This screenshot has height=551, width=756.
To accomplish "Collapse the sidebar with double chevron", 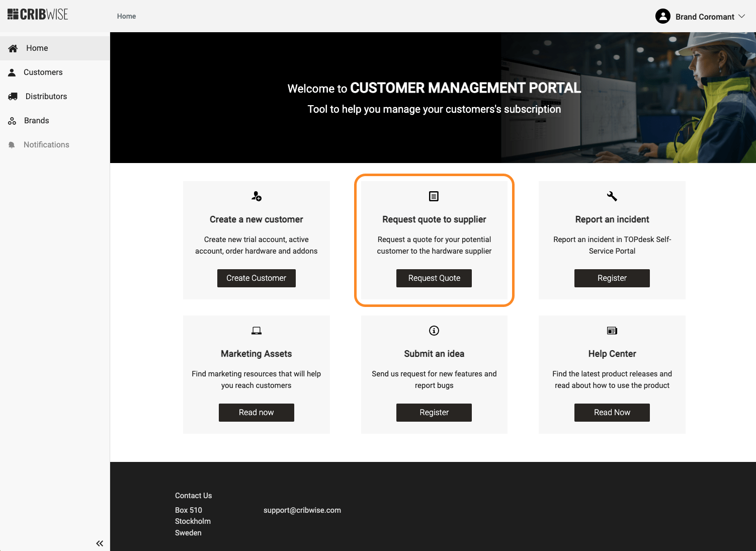I will 100,543.
